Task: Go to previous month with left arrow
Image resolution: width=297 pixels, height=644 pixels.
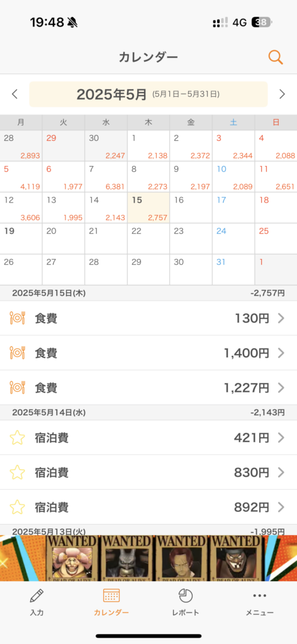Action: [15, 94]
